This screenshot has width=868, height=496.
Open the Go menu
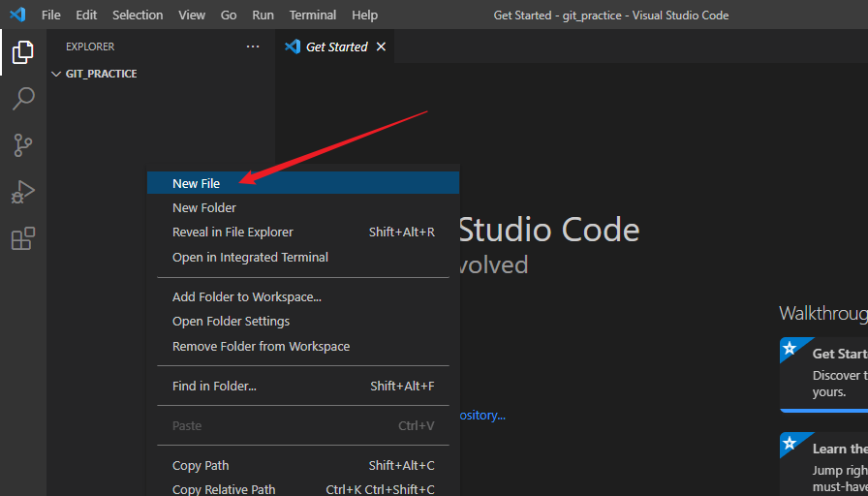(229, 15)
